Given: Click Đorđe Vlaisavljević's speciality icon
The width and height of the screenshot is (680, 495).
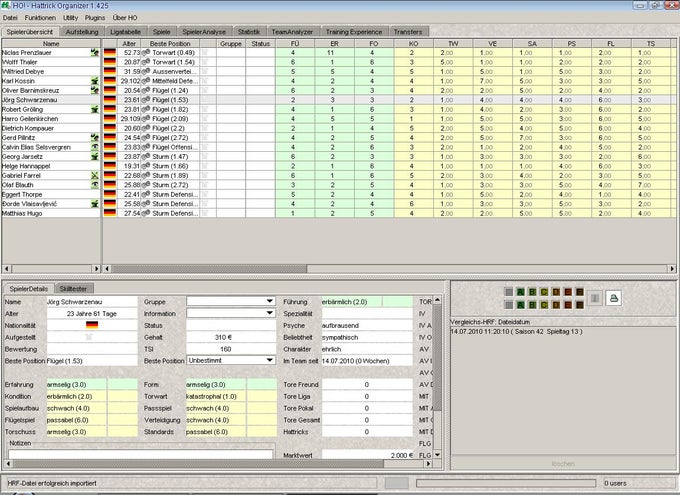Looking at the screenshot, I should pos(95,204).
